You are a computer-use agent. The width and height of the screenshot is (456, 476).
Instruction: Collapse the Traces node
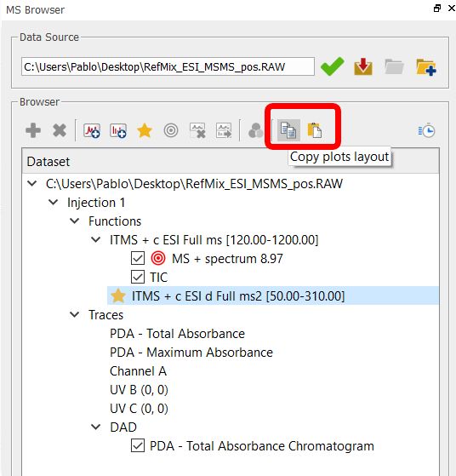point(74,315)
